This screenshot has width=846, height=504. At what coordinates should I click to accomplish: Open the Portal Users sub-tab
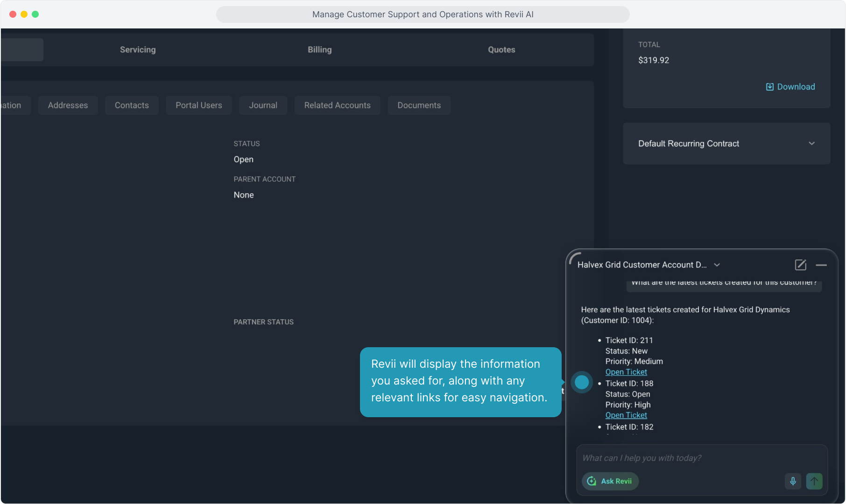(x=199, y=105)
